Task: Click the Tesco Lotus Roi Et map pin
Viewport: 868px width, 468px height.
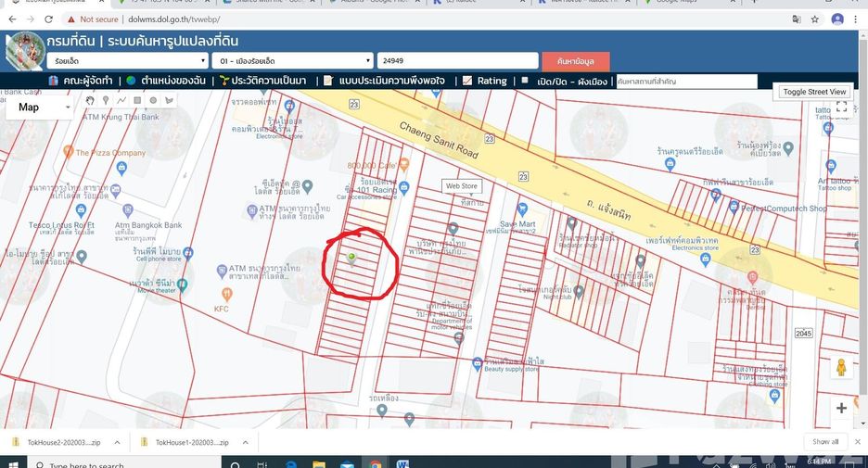Action: point(81,210)
